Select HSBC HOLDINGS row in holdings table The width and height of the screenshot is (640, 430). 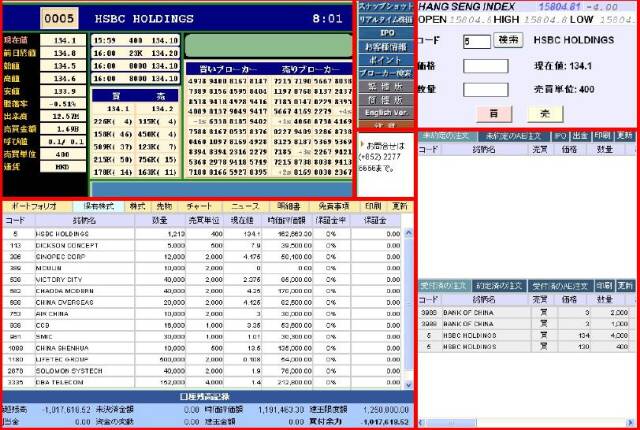(x=202, y=234)
